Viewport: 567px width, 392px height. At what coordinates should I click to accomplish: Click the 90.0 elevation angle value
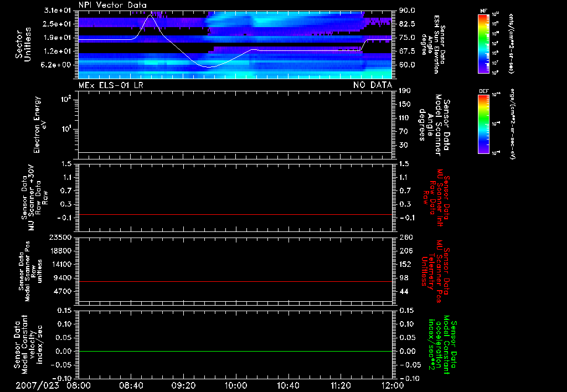click(x=407, y=11)
